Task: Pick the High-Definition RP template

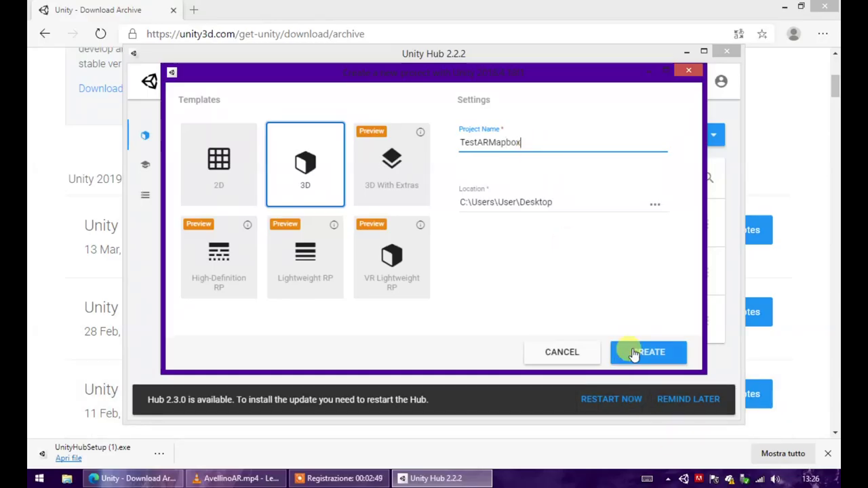Action: click(x=218, y=257)
